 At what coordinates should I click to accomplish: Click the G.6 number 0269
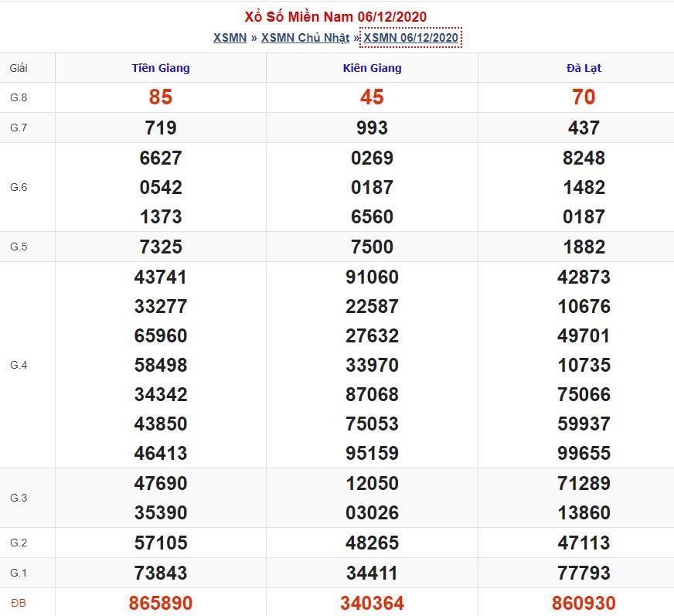pyautogui.click(x=373, y=158)
